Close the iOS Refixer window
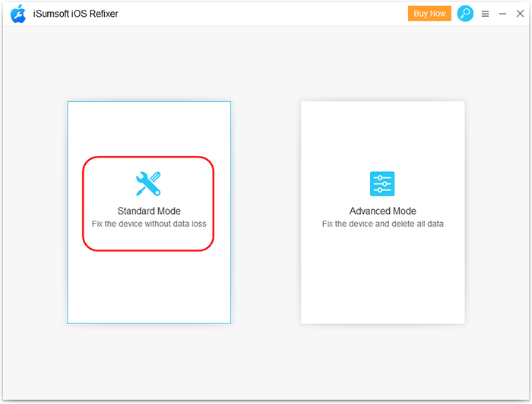Screen dimensions: 532x404 [x=520, y=14]
